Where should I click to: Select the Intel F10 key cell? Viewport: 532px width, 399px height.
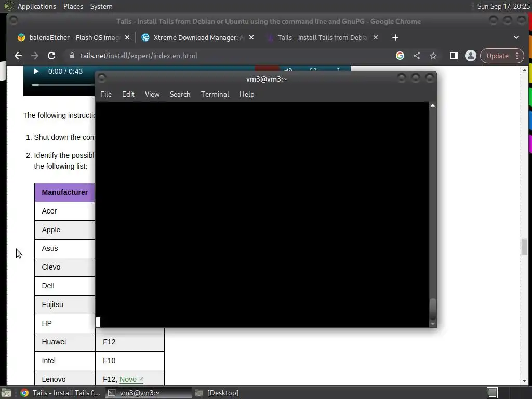coord(130,361)
